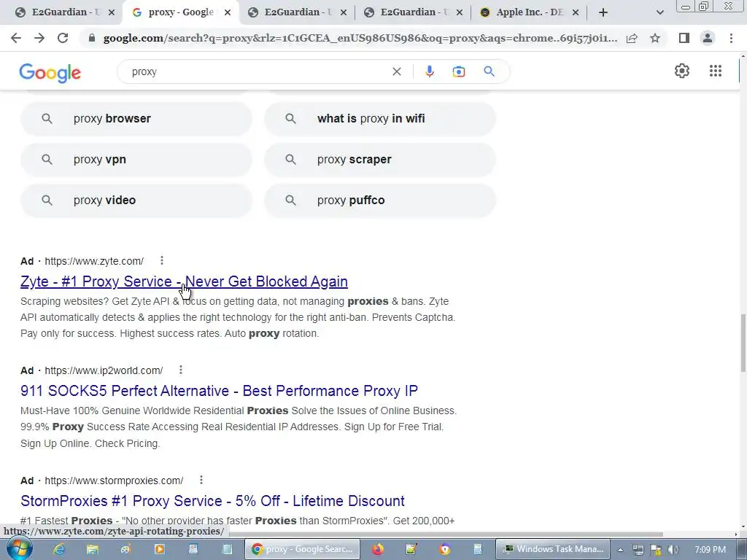This screenshot has width=747, height=560.
Task: Open the ad options menu for zyte.com
Action: (162, 260)
